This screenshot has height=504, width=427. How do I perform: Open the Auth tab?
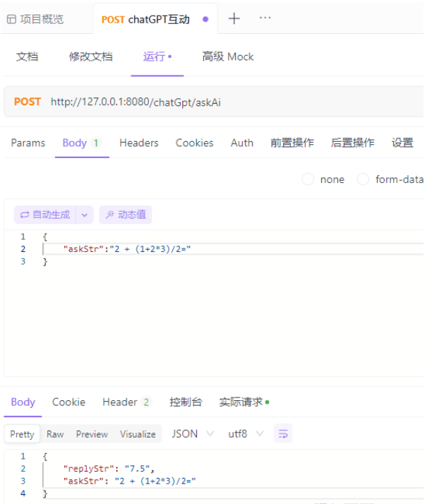[242, 143]
